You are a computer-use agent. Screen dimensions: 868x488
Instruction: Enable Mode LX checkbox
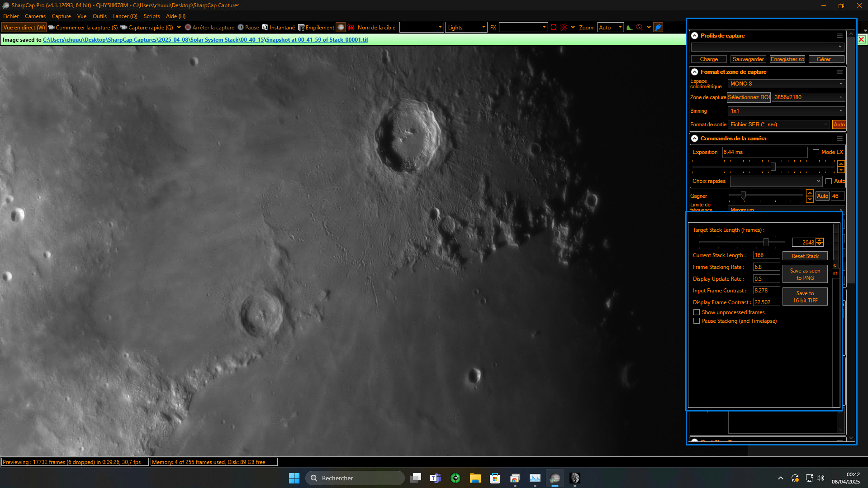816,152
